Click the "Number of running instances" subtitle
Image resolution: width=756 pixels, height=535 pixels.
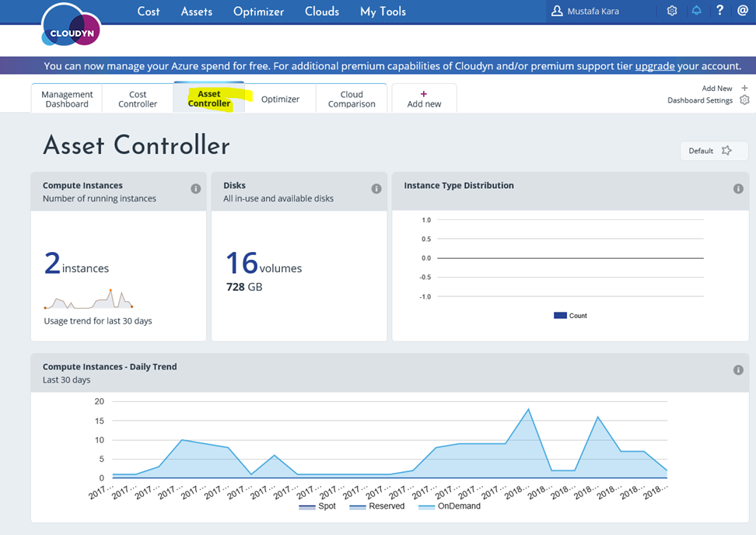pyautogui.click(x=100, y=198)
